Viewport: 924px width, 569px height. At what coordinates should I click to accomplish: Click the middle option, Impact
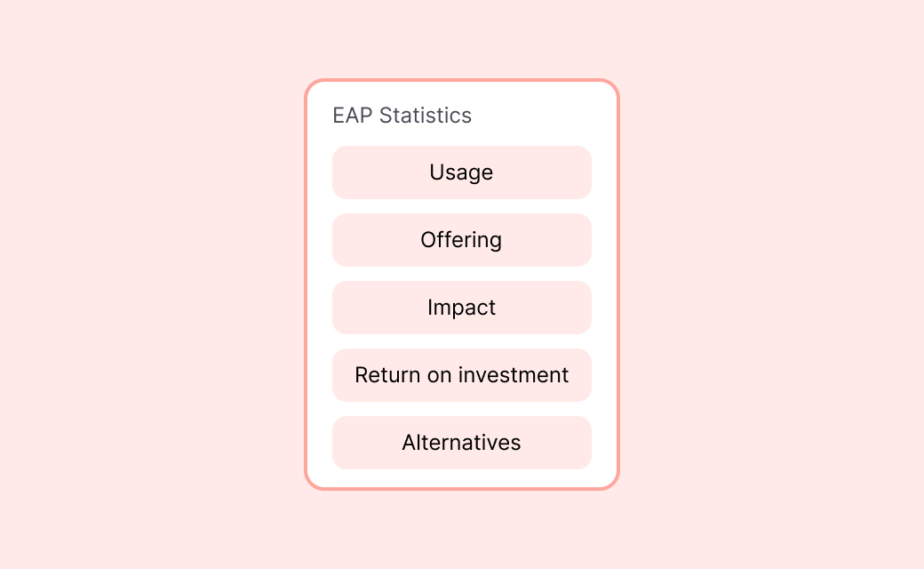coord(461,308)
